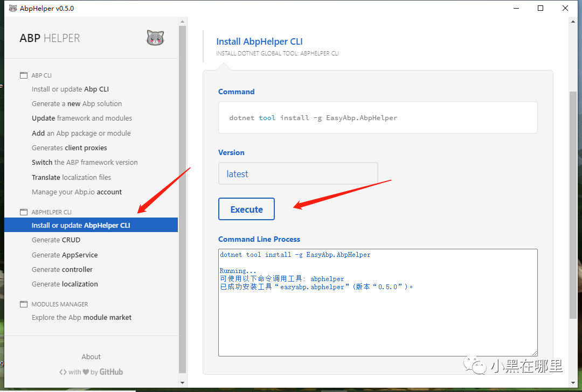Image resolution: width=582 pixels, height=392 pixels.
Task: Click the ABP HELPER sidebar title
Action: pos(50,38)
